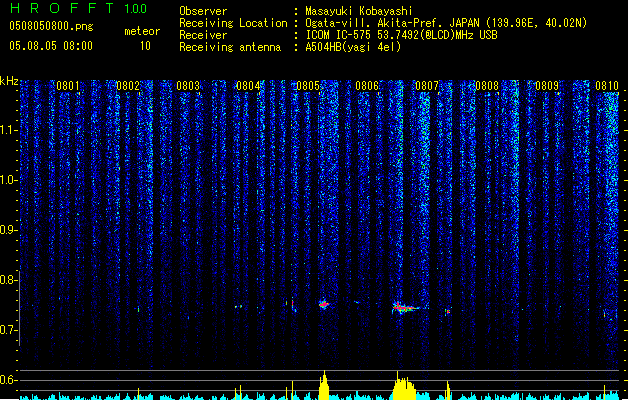Click the A504HB(yagi 4el) antenna text
The height and width of the screenshot is (400, 629).
(353, 47)
